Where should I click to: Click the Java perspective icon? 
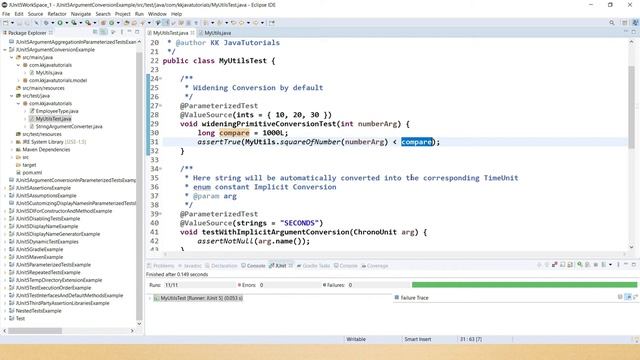pos(635,23)
